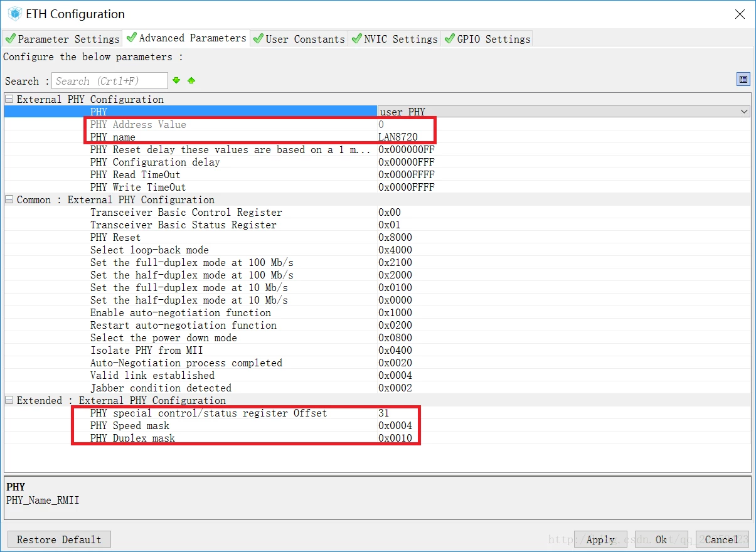
Task: Select Auto-Negotiation process completed row
Action: click(377, 363)
